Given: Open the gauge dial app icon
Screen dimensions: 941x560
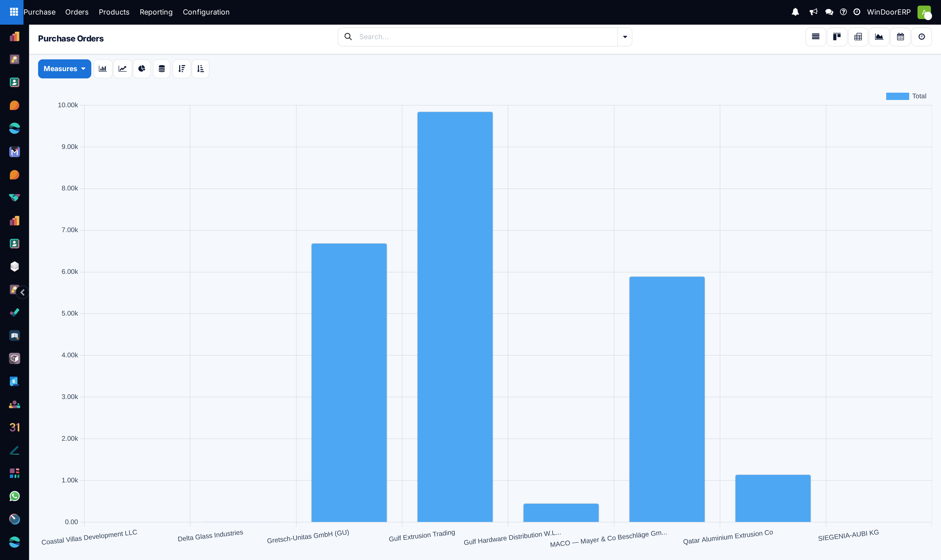Looking at the screenshot, I should tap(14, 519).
